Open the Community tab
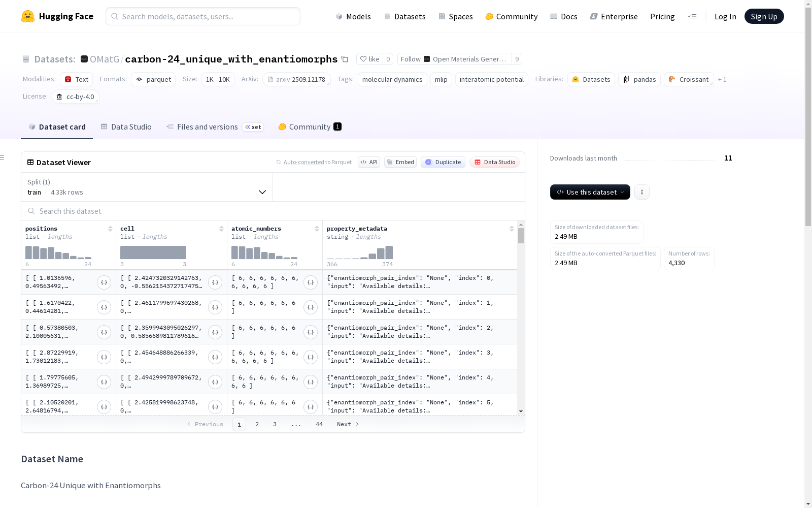Image resolution: width=812 pixels, height=508 pixels. click(x=310, y=127)
